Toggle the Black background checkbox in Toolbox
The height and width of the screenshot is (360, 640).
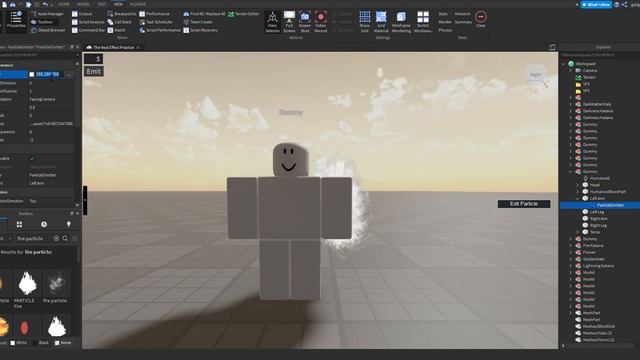(35, 343)
